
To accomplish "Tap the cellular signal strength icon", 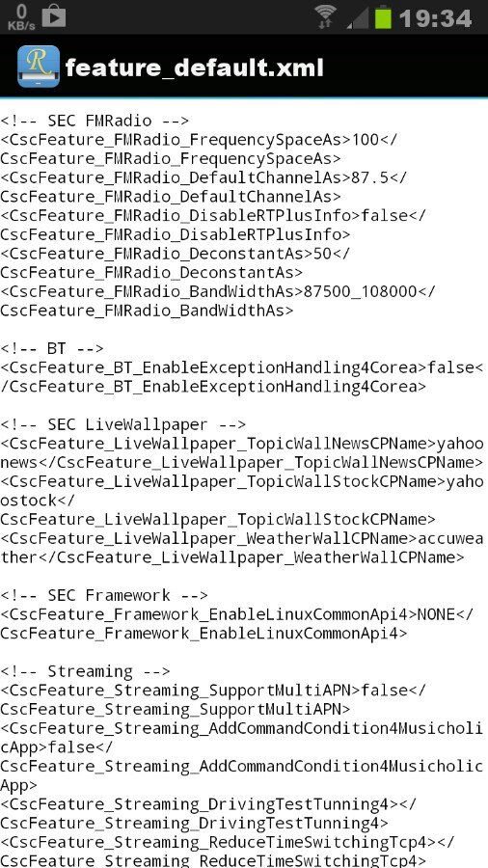I will [357, 17].
